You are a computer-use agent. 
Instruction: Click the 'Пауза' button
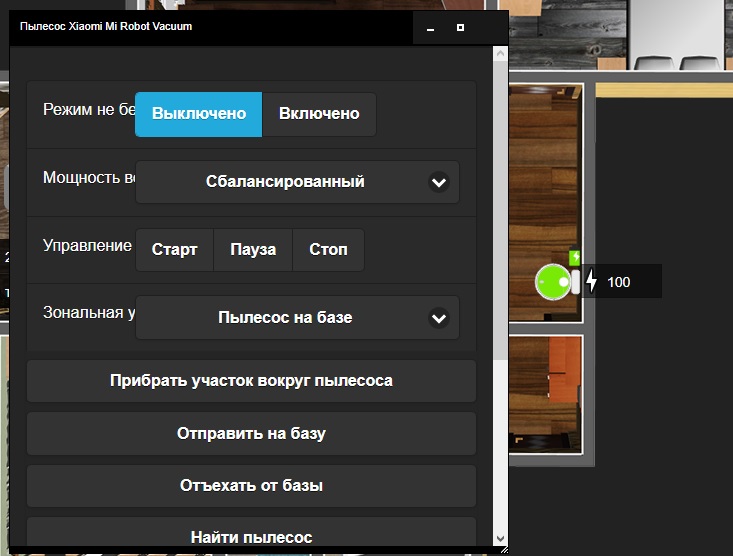[253, 250]
